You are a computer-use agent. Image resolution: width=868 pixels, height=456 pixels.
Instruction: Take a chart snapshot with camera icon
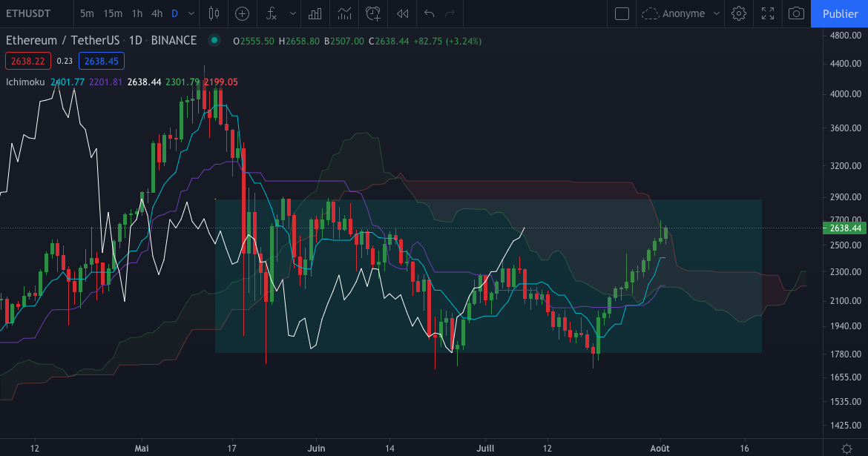click(x=796, y=13)
